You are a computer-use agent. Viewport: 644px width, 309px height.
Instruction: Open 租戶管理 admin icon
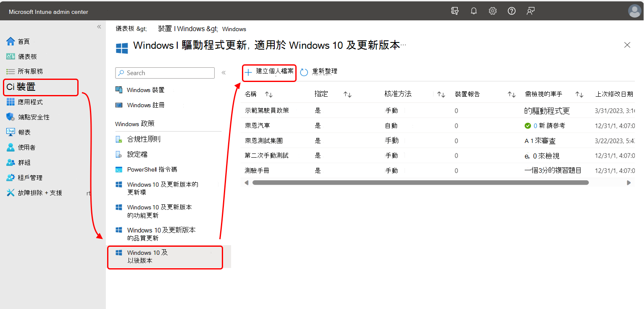(x=11, y=177)
